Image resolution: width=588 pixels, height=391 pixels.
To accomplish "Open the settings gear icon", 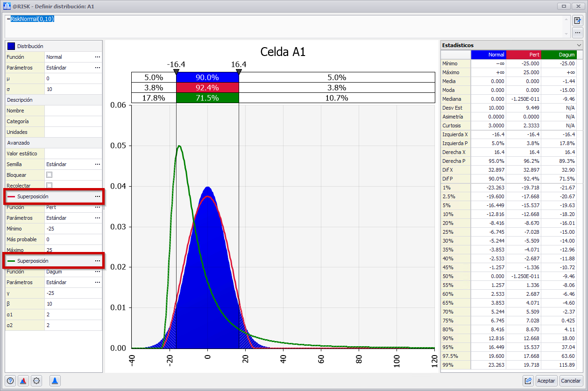I will [x=37, y=381].
